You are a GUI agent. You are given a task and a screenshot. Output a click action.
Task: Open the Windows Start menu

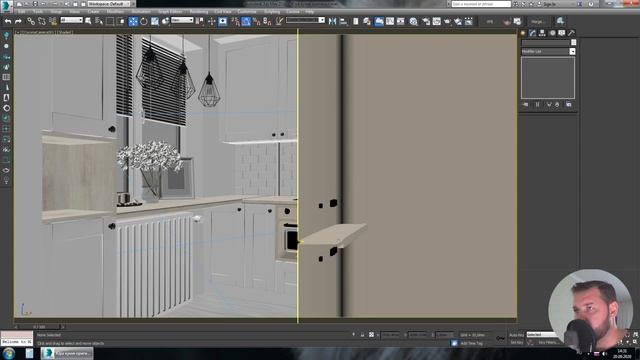(9, 353)
